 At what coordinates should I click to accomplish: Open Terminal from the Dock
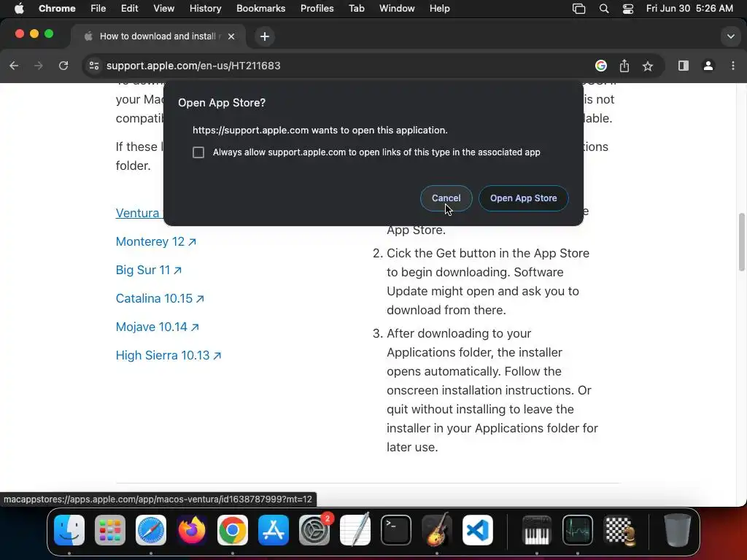(396, 530)
